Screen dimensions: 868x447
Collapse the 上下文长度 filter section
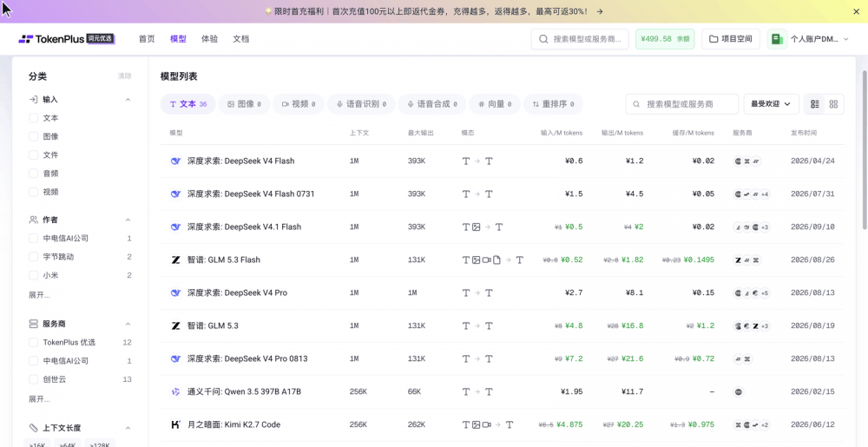pyautogui.click(x=128, y=428)
